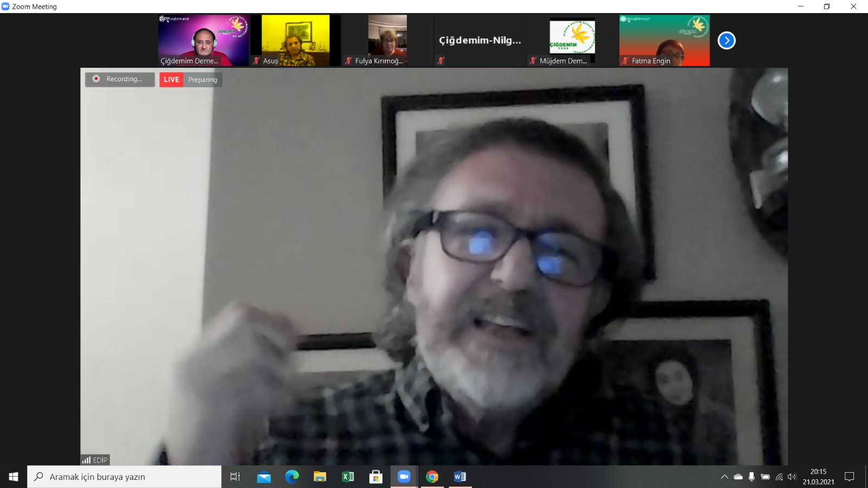Switch to Word from taskbar
The height and width of the screenshot is (488, 868).
460,477
